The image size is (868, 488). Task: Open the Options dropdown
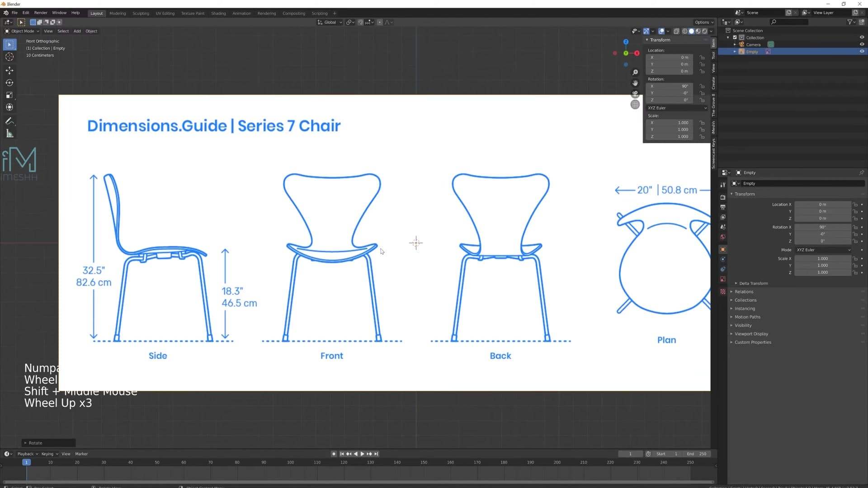704,22
